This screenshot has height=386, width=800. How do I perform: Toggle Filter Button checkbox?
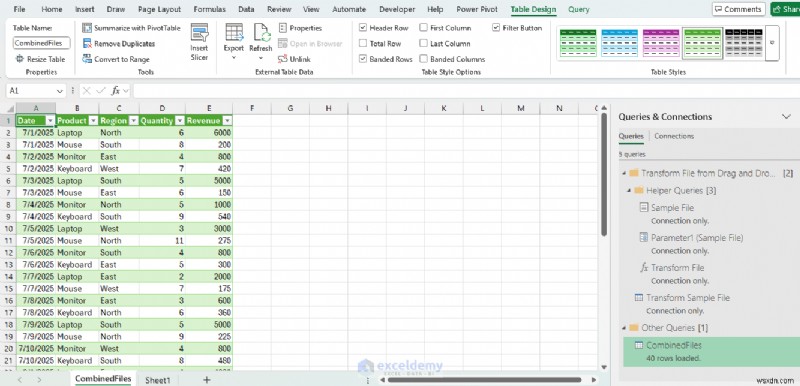point(496,28)
